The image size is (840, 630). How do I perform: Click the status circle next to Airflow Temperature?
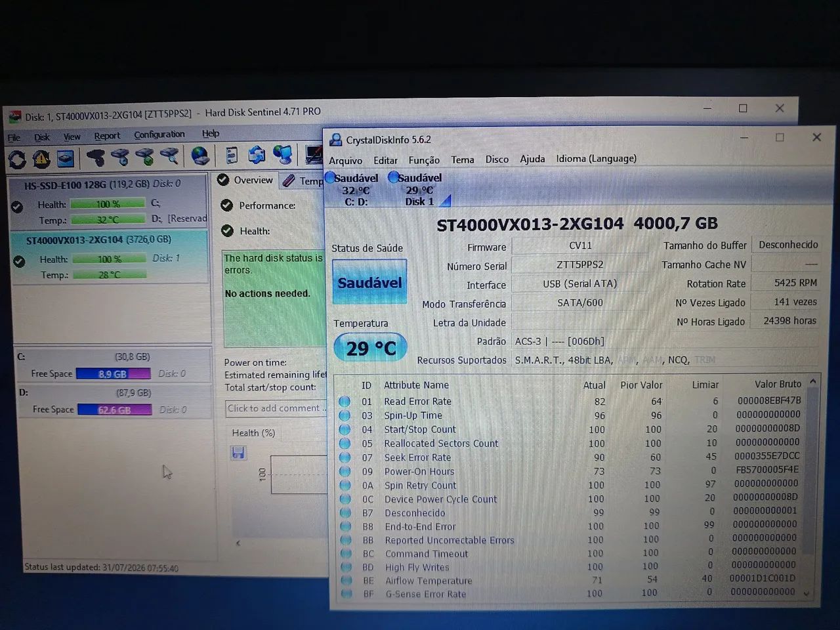tap(346, 581)
